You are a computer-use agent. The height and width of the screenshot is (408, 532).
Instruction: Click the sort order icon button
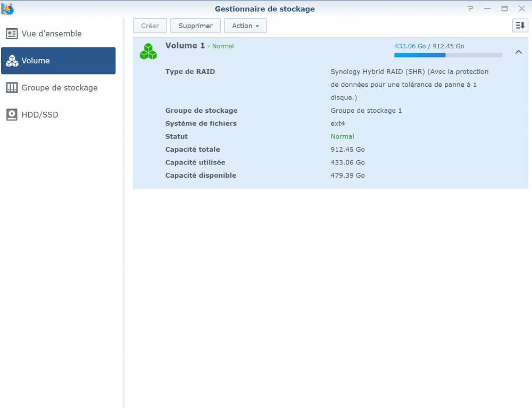[520, 26]
